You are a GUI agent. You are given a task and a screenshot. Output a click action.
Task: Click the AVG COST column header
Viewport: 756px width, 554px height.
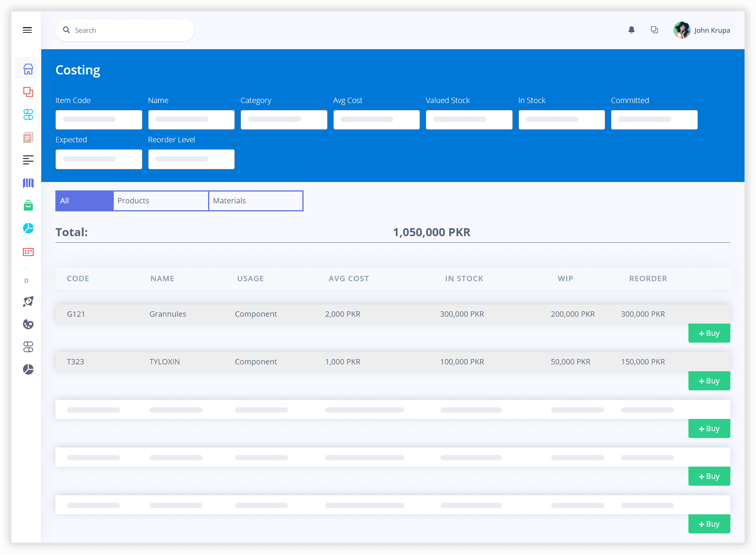pyautogui.click(x=349, y=279)
